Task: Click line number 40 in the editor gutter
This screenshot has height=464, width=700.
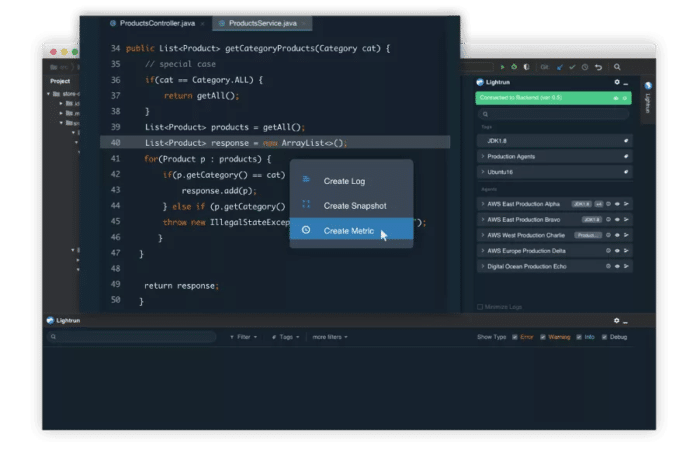Action: 115,142
